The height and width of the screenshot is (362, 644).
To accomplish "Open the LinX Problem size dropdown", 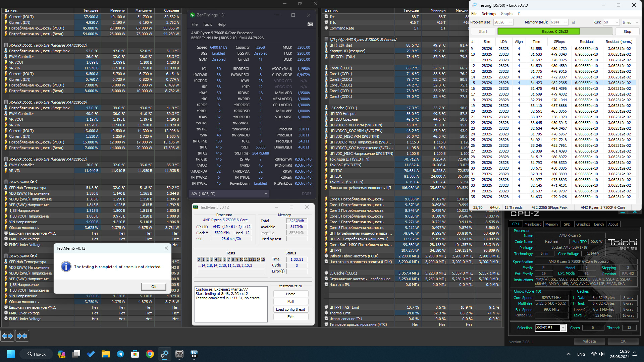I will point(511,22).
